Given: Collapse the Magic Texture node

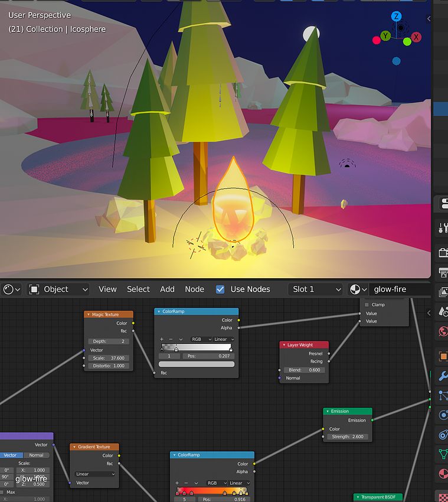Looking at the screenshot, I should [89, 314].
